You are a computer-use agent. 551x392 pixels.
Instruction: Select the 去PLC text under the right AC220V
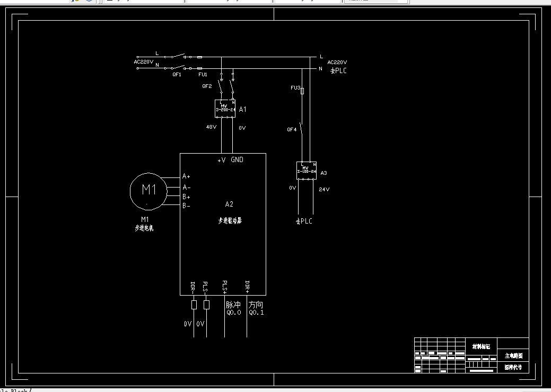pyautogui.click(x=338, y=70)
